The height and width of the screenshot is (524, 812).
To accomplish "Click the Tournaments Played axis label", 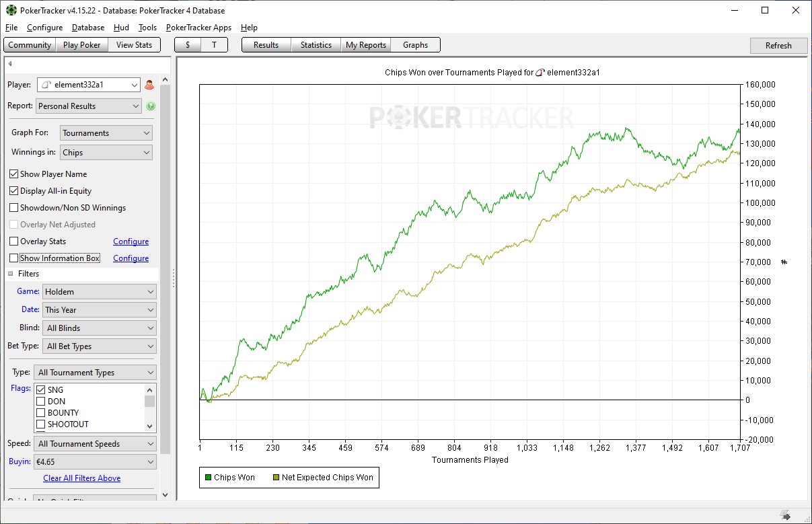I will pyautogui.click(x=470, y=460).
